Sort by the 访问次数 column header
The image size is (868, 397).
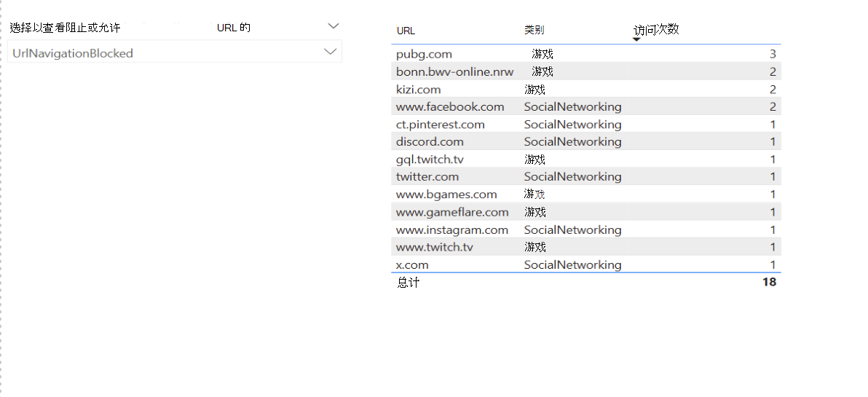(656, 30)
